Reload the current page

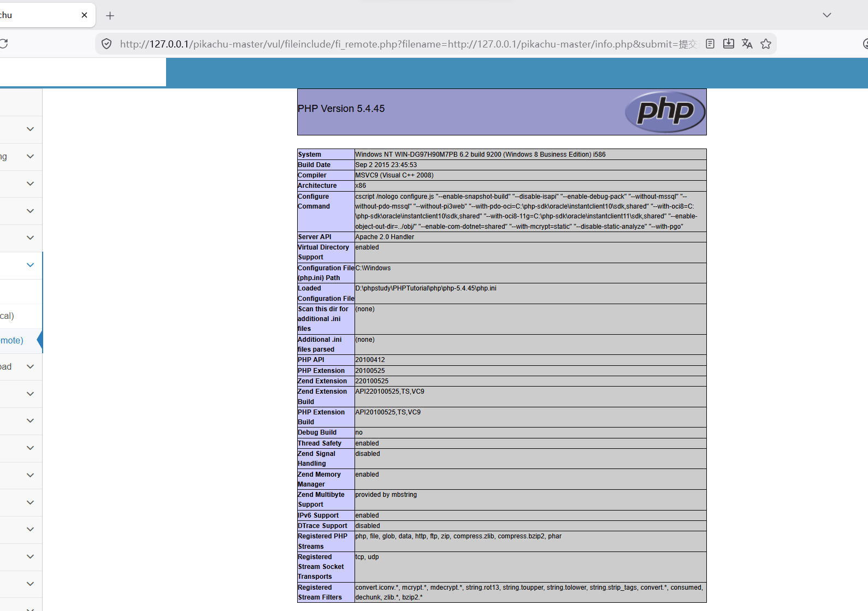(x=3, y=44)
